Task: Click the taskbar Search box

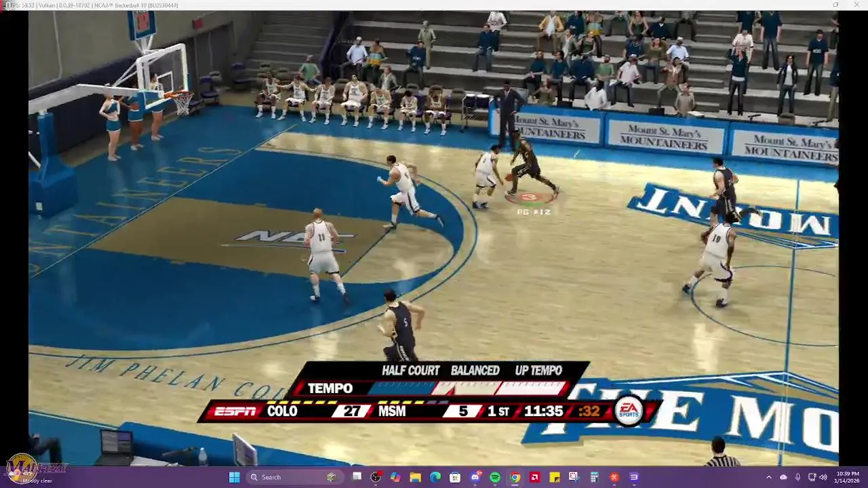Action: click(294, 477)
